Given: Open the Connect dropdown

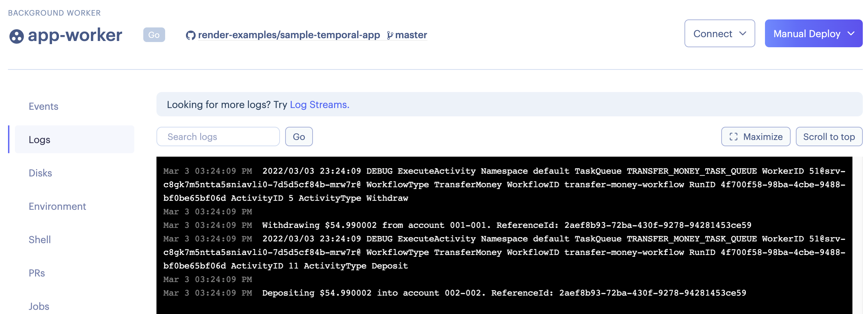Looking at the screenshot, I should pos(719,34).
